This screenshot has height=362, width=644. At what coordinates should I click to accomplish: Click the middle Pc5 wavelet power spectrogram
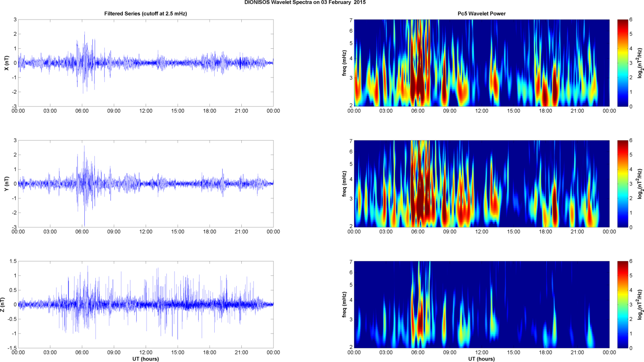[481, 184]
